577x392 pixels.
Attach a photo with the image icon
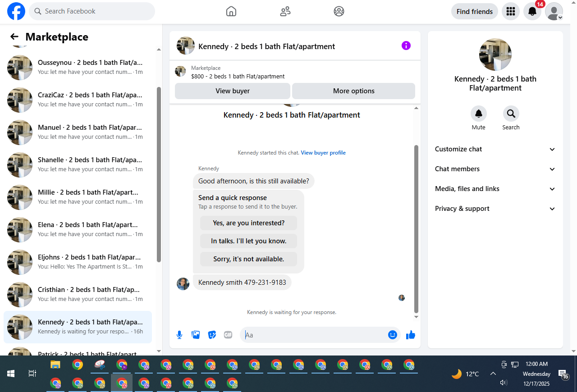(196, 335)
